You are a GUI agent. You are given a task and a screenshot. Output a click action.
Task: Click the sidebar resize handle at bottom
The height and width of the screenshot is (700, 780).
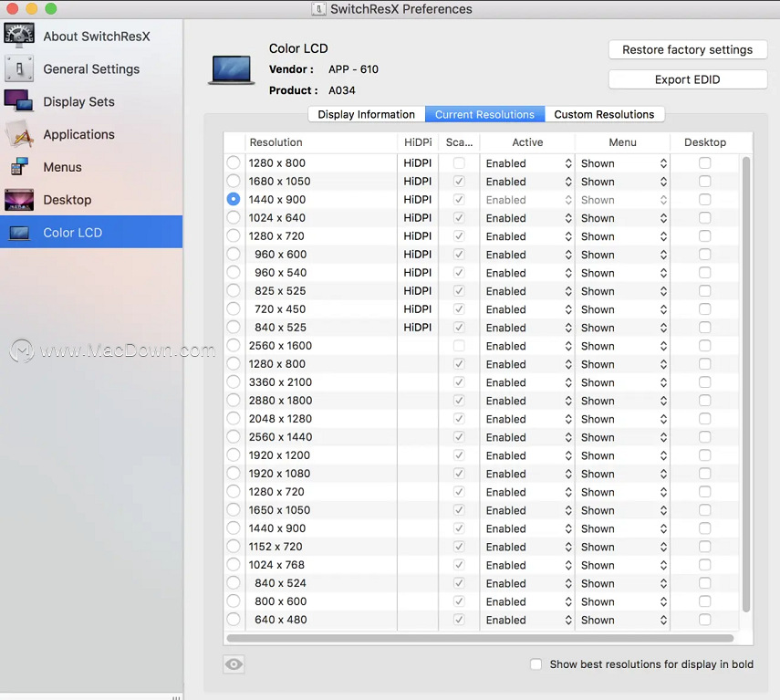pyautogui.click(x=176, y=697)
